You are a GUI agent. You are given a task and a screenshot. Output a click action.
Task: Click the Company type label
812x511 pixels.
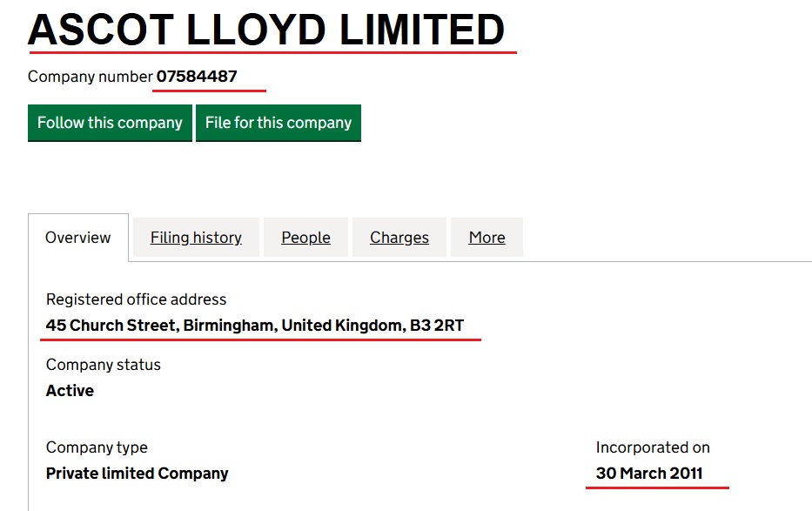[x=97, y=447]
